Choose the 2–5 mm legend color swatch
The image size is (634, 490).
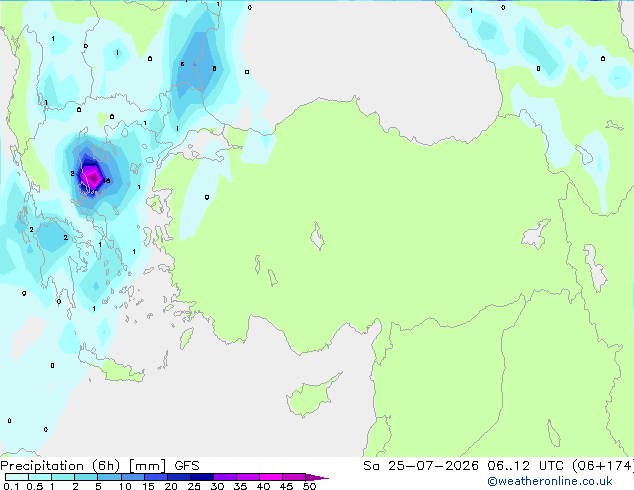pos(86,477)
